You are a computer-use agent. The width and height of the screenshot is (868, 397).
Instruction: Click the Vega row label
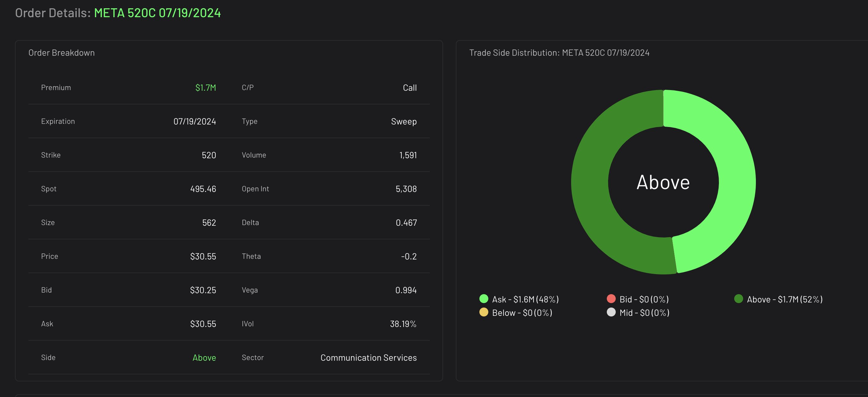click(x=250, y=290)
